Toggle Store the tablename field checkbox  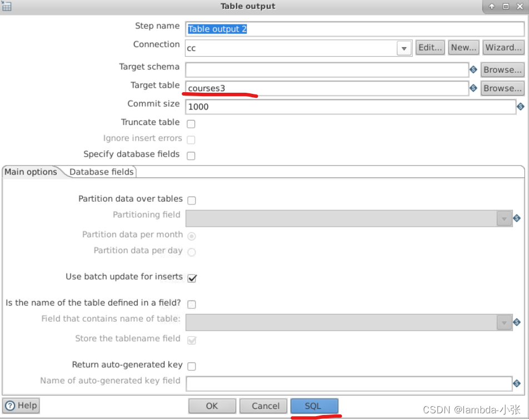192,340
